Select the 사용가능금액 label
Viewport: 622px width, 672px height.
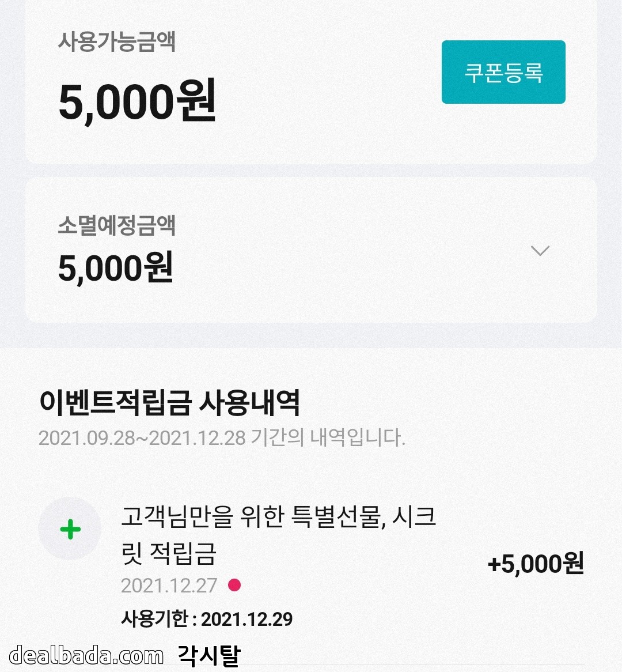(x=116, y=41)
